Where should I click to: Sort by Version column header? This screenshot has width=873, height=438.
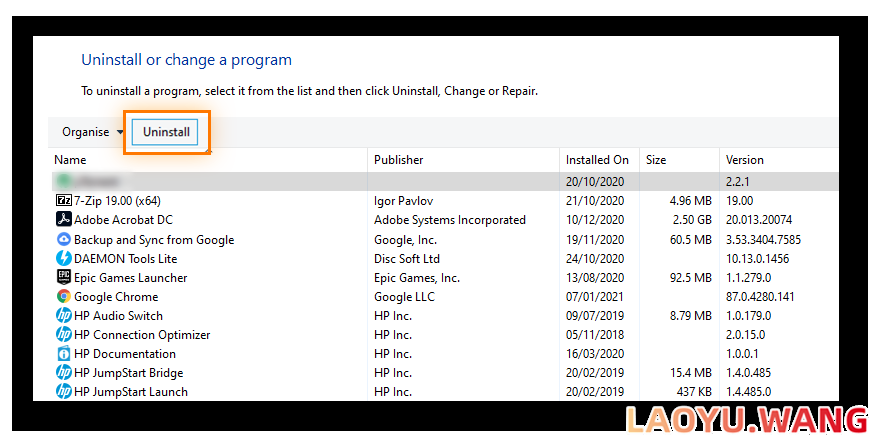744,160
